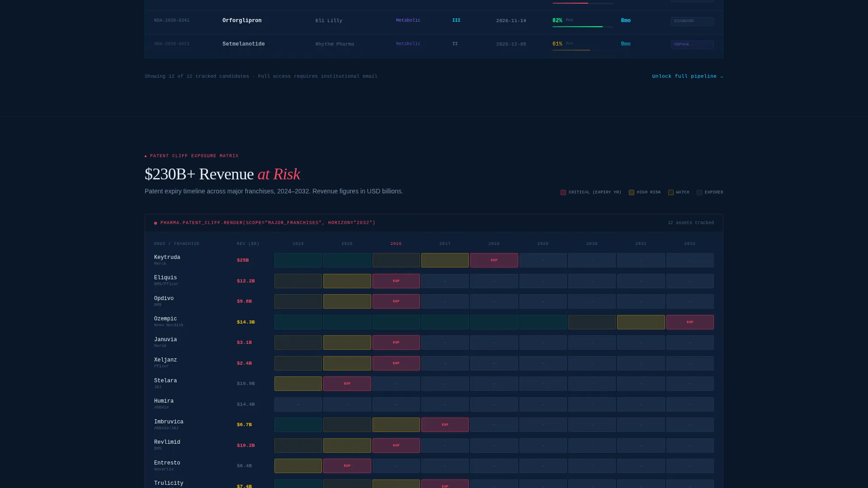Select the Humira row label

[x=164, y=404]
